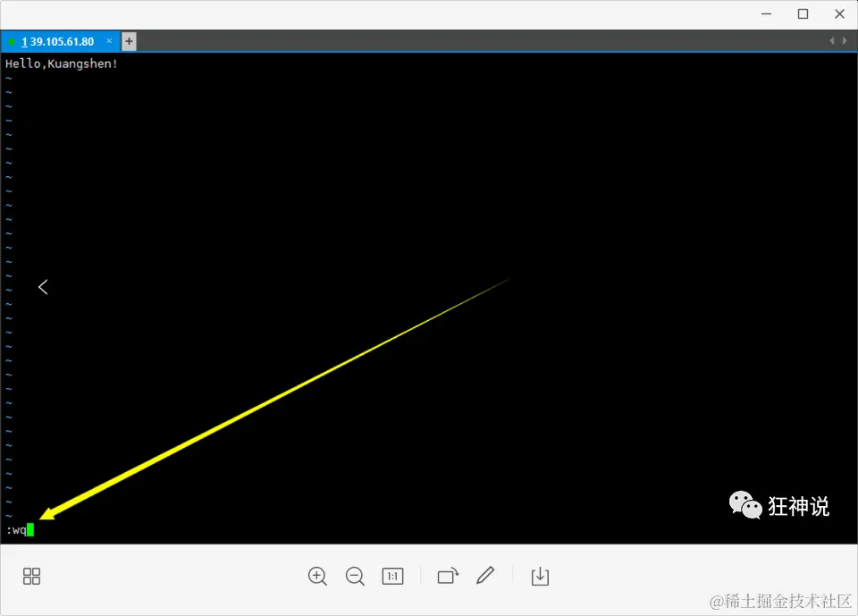Click the Hello,Kuangshen! text line
Screen dimensions: 858x616
click(x=62, y=63)
